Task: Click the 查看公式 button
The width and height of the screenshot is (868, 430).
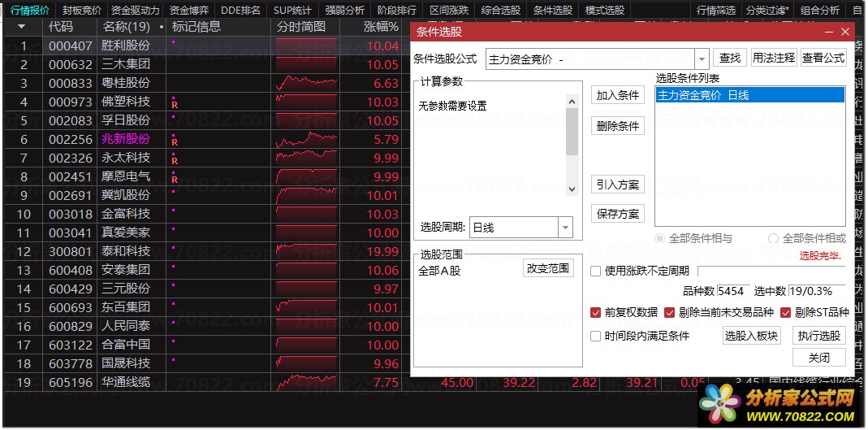Action: click(823, 58)
